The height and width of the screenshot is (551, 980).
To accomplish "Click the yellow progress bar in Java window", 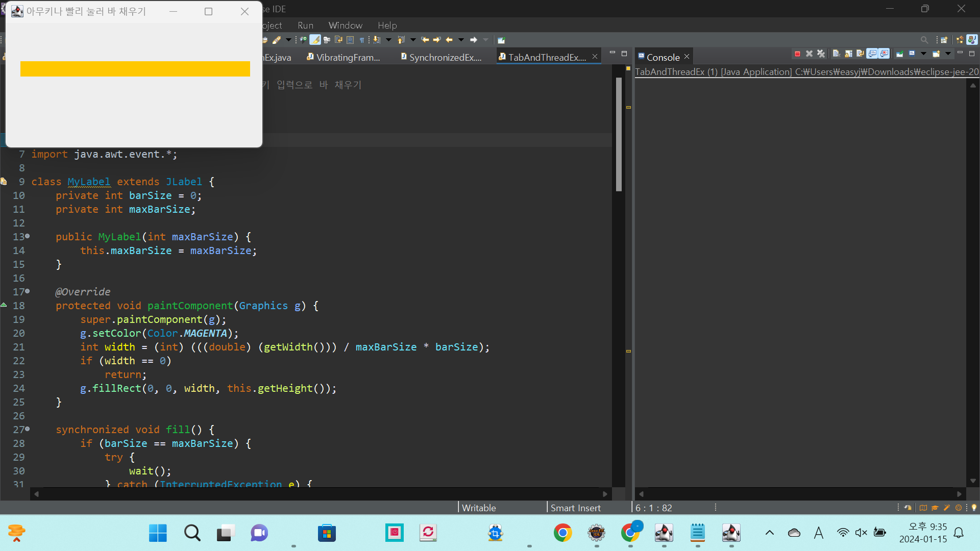I will [x=135, y=69].
